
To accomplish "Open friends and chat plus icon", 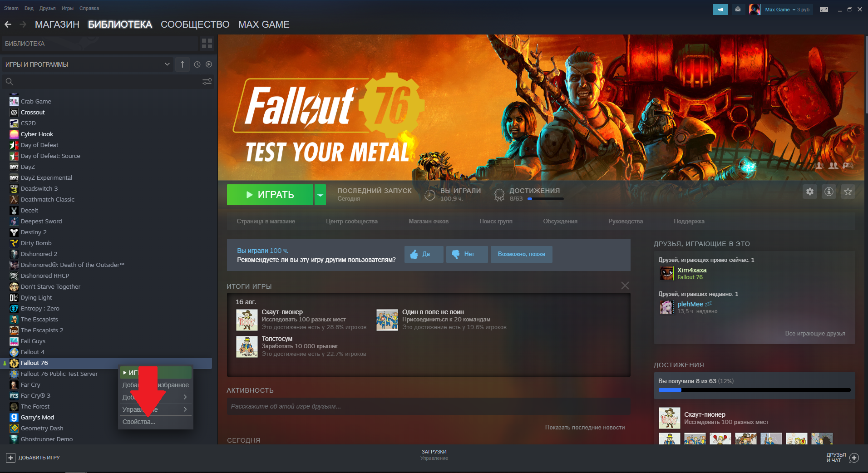I will 854,458.
